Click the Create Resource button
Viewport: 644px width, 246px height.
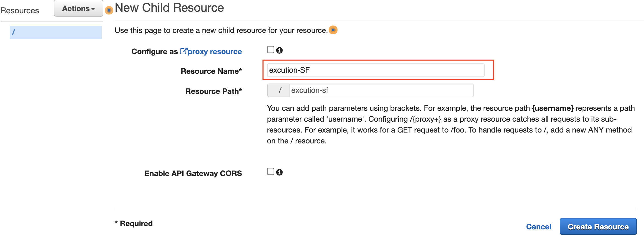(x=598, y=226)
